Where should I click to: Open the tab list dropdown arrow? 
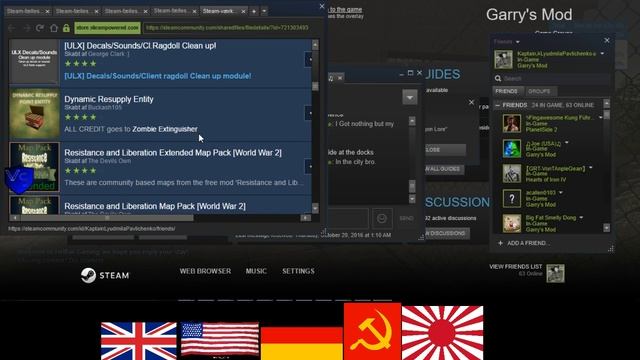point(264,11)
